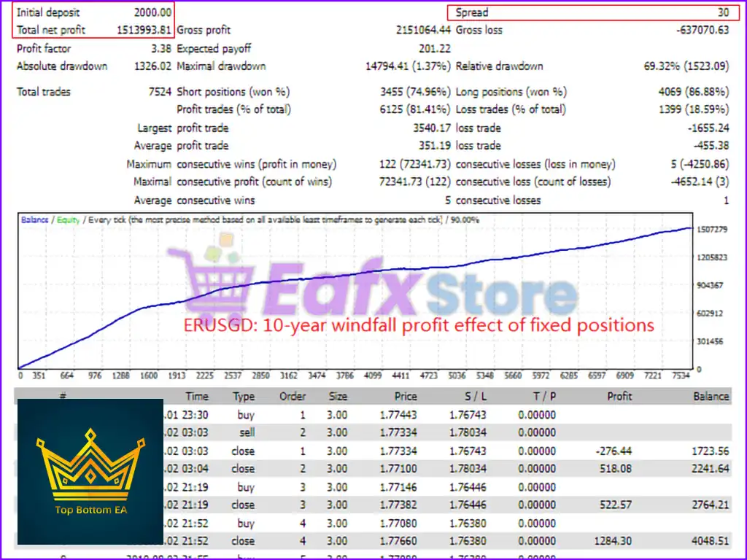747x560 pixels.
Task: Select the value "14794.41 (1.37%)"
Action: 408,66
